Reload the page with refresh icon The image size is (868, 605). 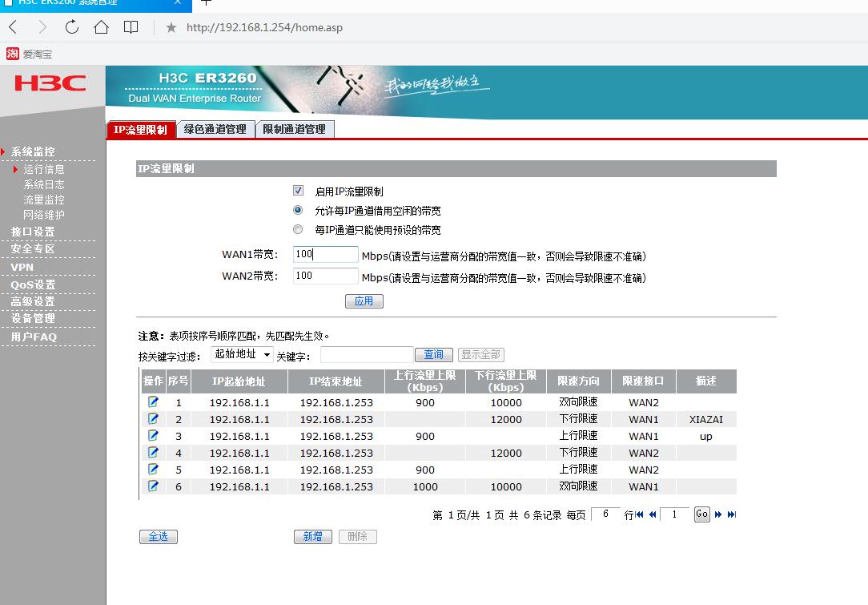click(72, 26)
